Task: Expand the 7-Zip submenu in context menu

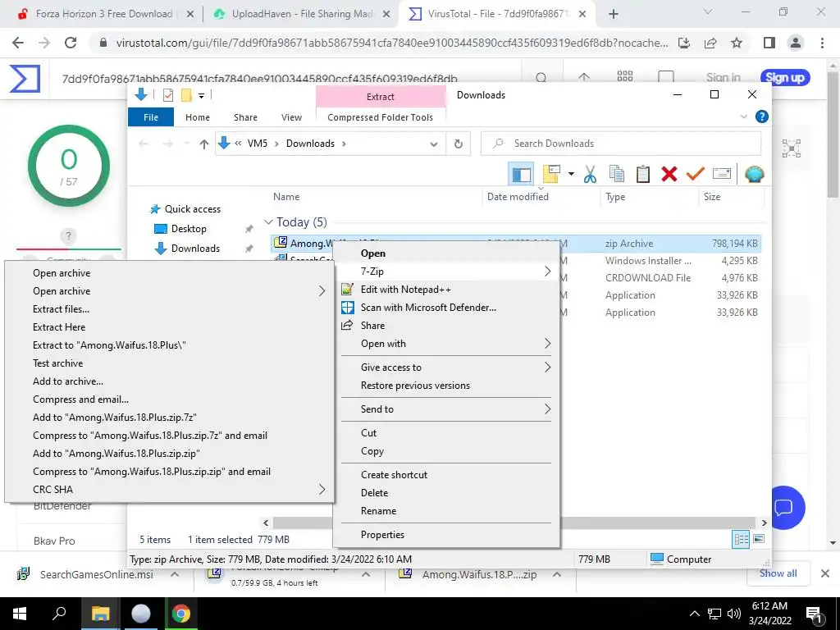Action: [445, 271]
